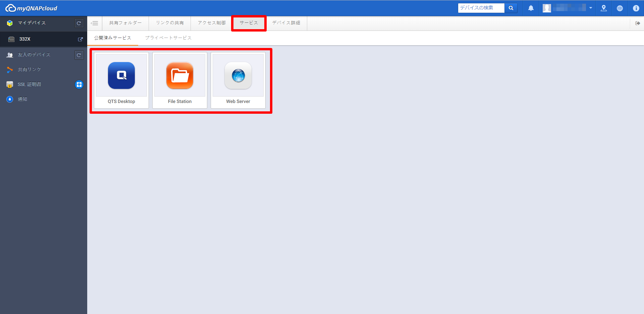The width and height of the screenshot is (644, 314).
Task: Open Notifications in the sidebar
Action: 22,99
